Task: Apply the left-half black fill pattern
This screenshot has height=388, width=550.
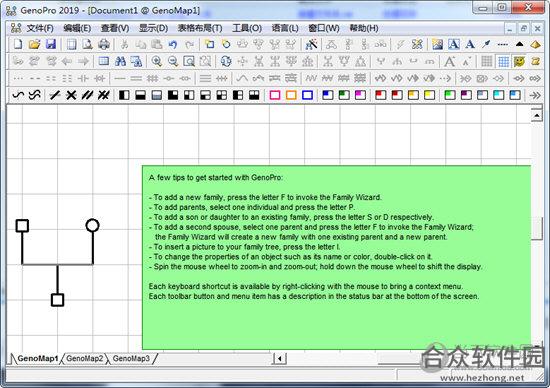Action: (124, 95)
